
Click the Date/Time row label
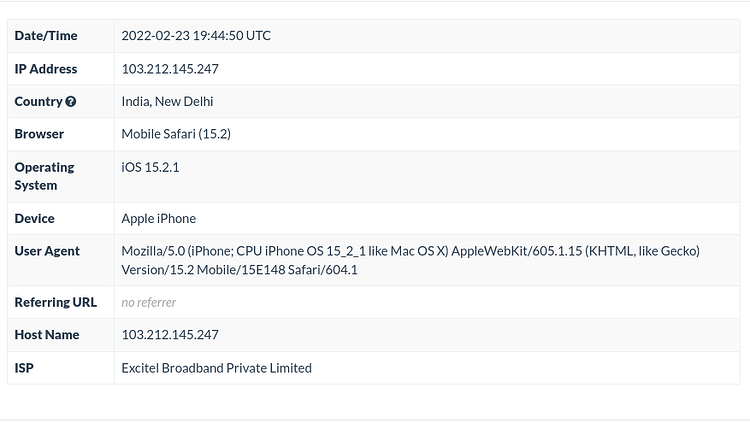(x=46, y=36)
